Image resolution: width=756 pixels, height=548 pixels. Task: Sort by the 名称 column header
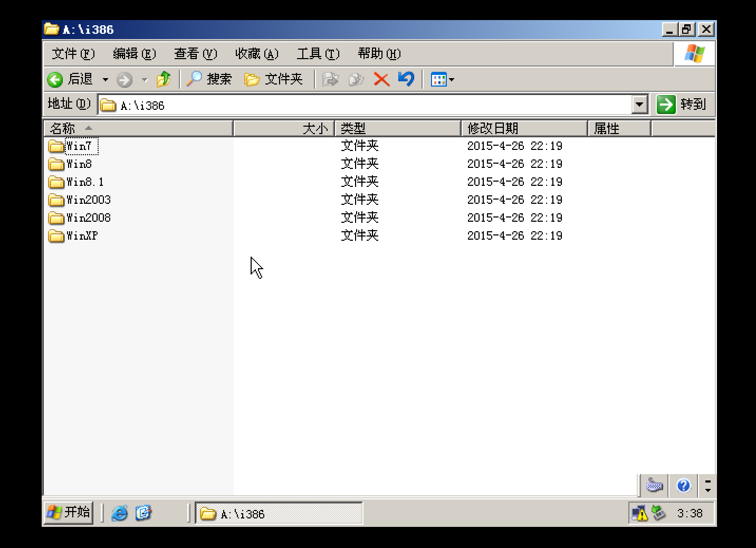(x=138, y=128)
